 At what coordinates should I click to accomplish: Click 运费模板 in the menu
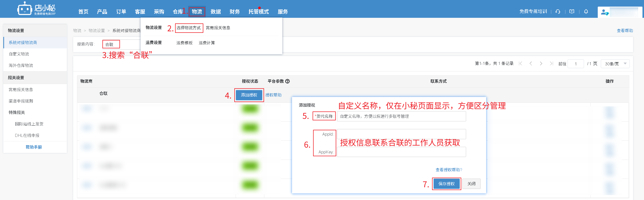tap(184, 43)
